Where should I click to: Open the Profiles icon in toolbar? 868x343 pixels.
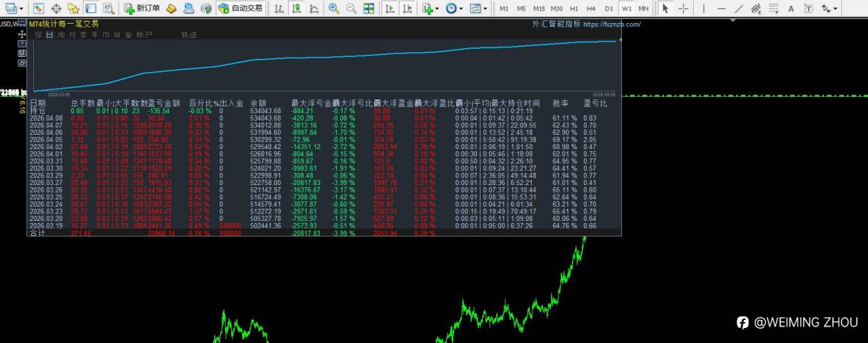click(39, 8)
